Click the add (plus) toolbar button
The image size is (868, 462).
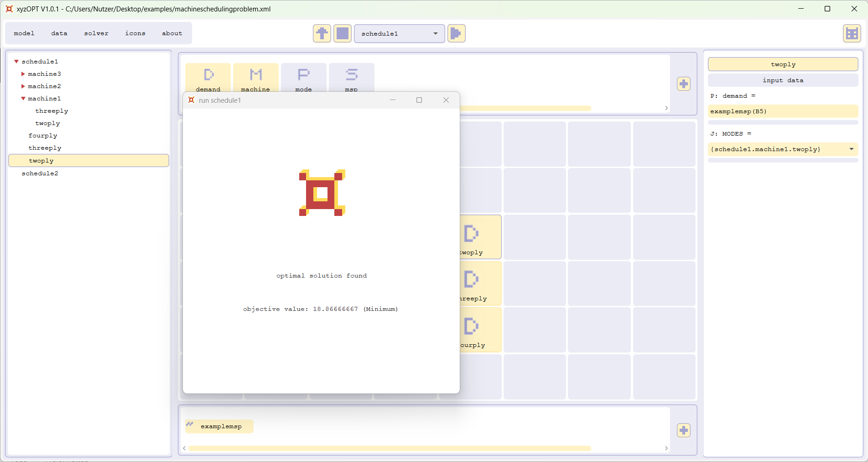click(x=322, y=33)
